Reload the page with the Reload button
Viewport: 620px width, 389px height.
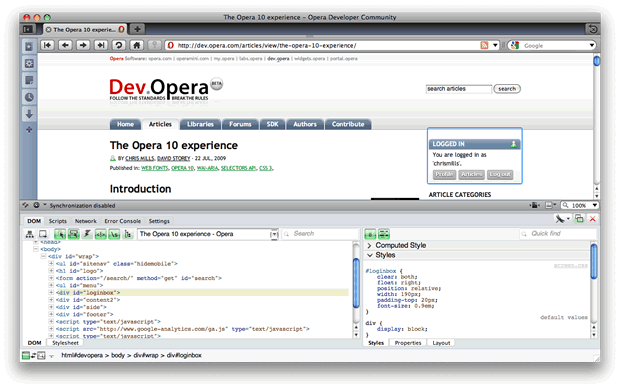[x=119, y=45]
